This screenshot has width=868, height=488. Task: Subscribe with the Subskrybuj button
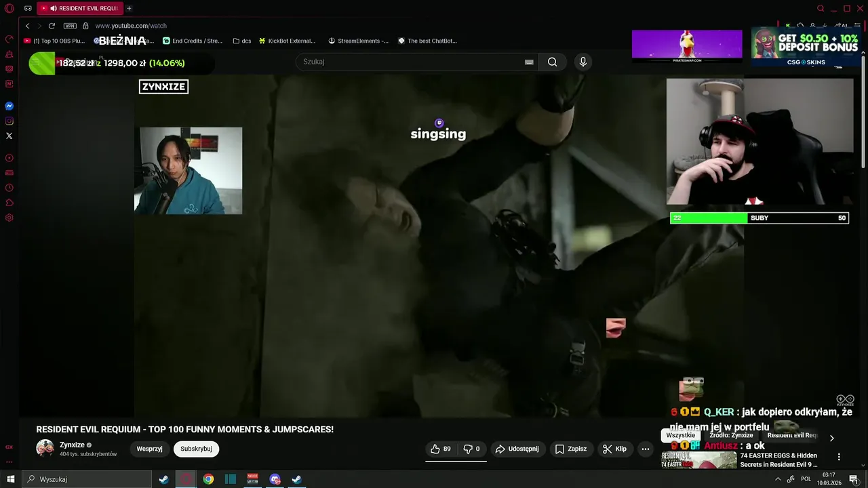pos(196,449)
